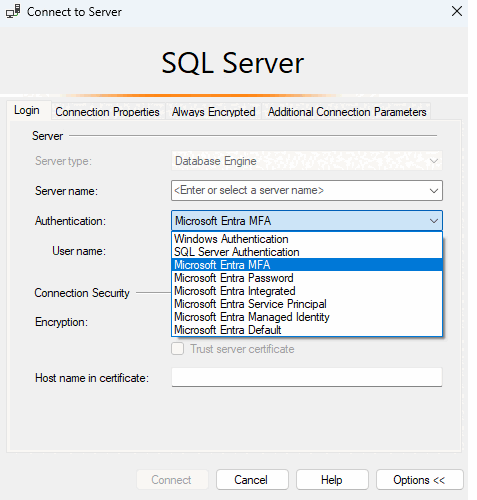Click the Connect to Server title icon
Screen dimensions: 477x500
(13, 12)
